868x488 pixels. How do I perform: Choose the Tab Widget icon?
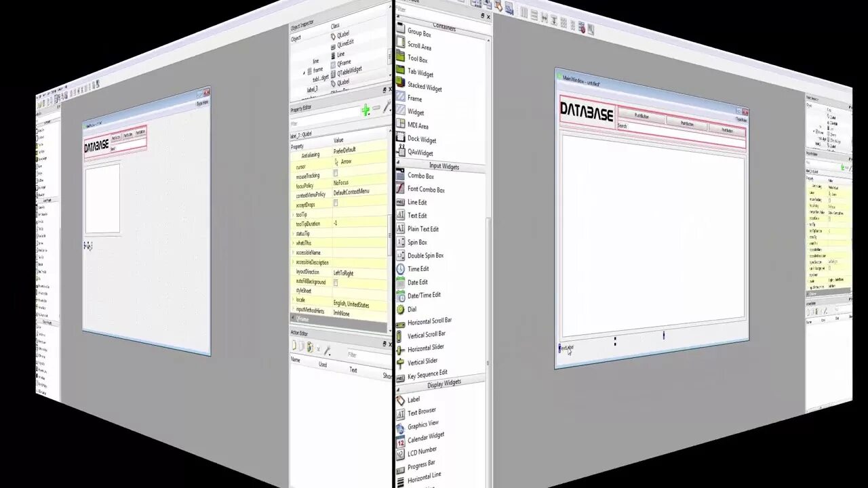click(x=400, y=71)
